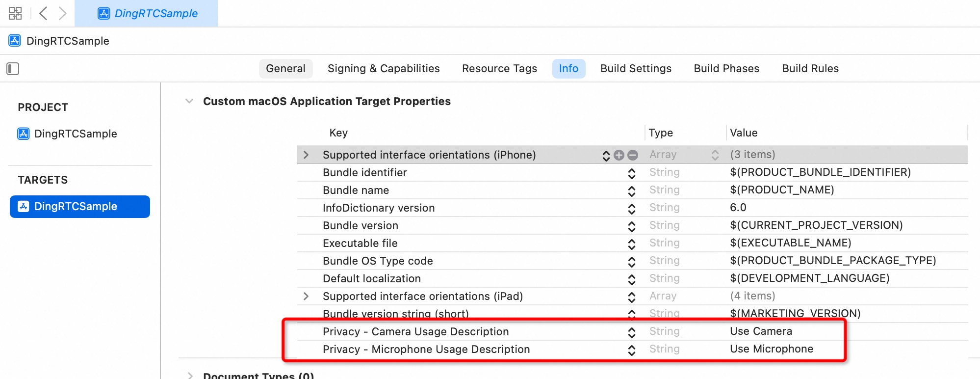Switch to the Signing & Capabilities tab
The width and height of the screenshot is (980, 379).
point(384,69)
